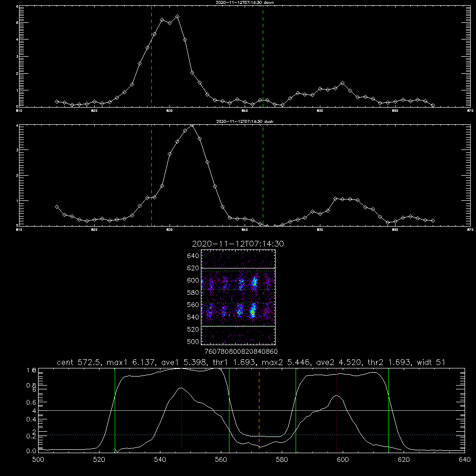The height and width of the screenshot is (476, 476).
Task: Select the green boundary line near 563
Action: tap(229, 410)
